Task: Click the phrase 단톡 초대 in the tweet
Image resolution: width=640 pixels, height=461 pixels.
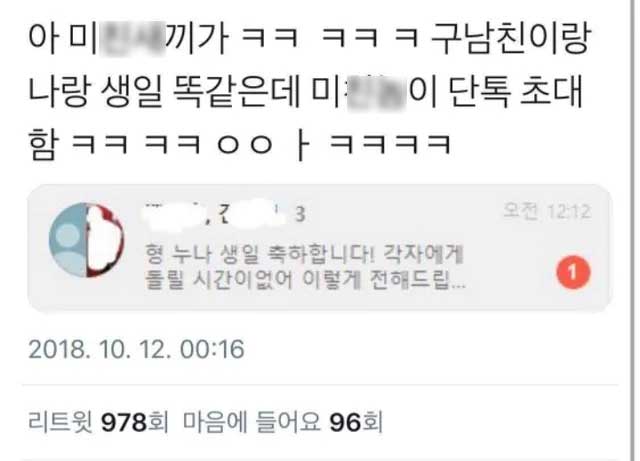Action: pyautogui.click(x=515, y=91)
